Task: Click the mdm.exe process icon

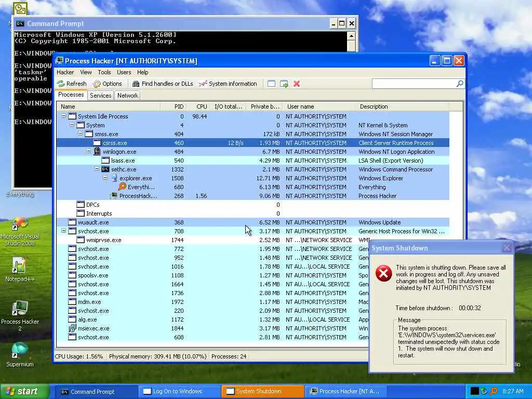Action: point(72,302)
